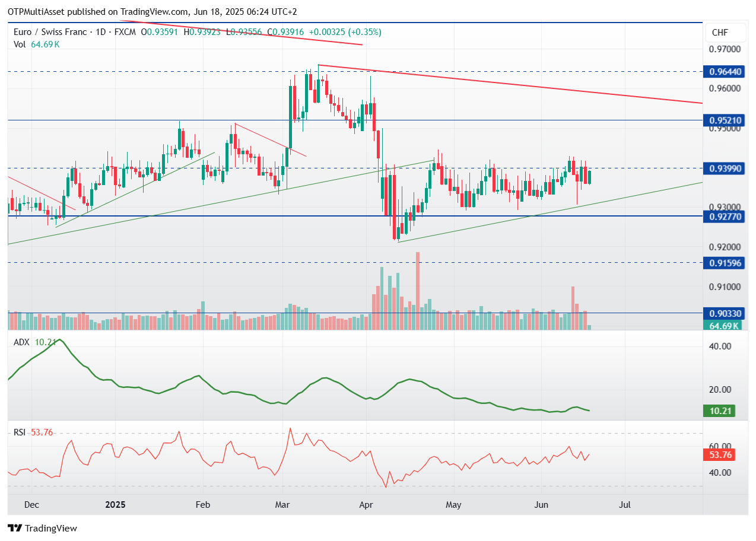Click the Vol indicator legend
Viewport: 756px width, 541px height.
tap(36, 44)
